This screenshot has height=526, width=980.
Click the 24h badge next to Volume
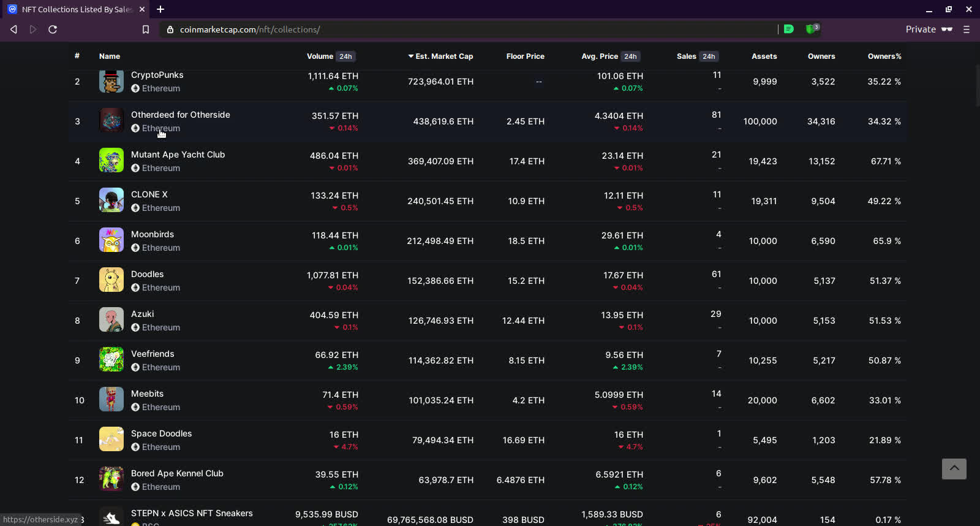point(345,56)
